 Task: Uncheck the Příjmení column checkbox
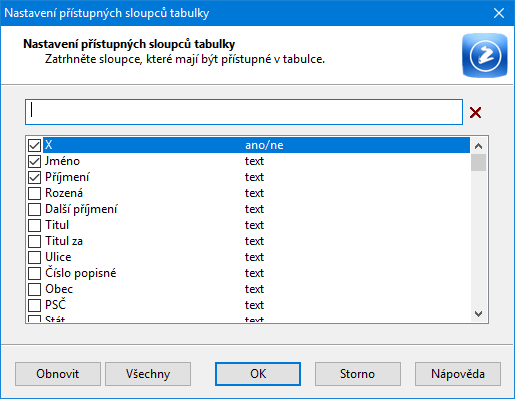point(34,177)
